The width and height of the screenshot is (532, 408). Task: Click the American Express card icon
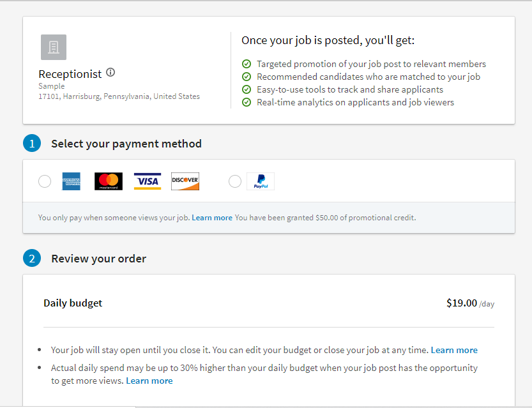click(72, 181)
